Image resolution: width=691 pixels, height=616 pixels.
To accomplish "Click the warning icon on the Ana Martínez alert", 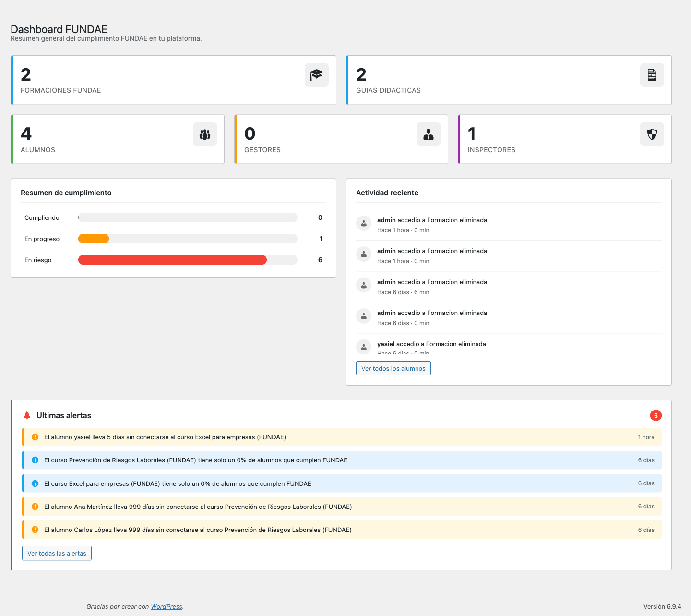I will click(35, 506).
